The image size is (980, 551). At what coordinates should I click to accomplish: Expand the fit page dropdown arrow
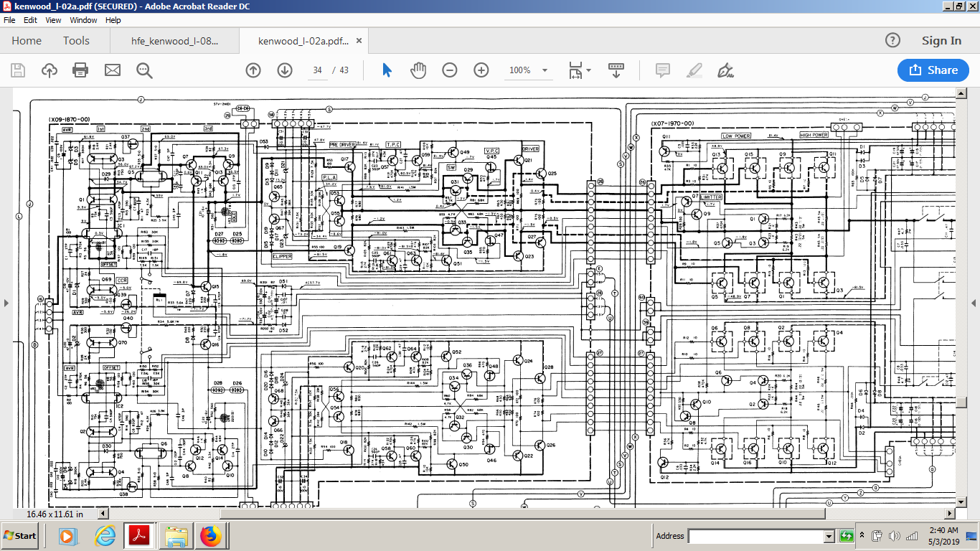click(589, 70)
